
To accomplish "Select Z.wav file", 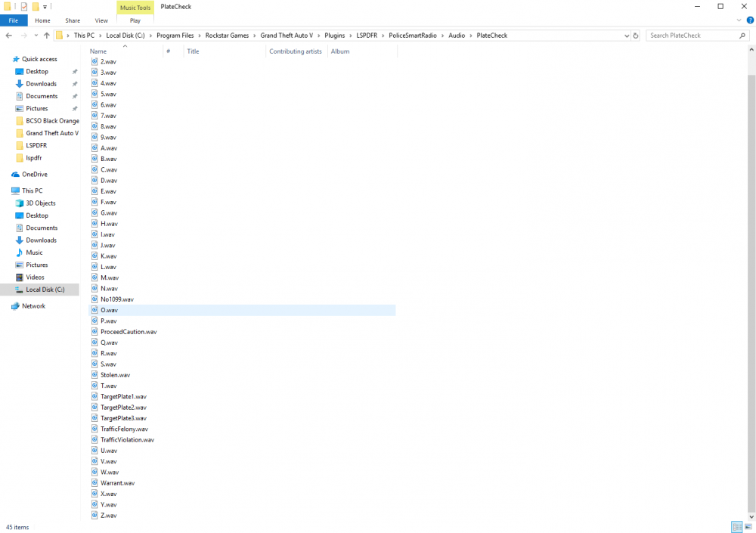I will [x=108, y=515].
